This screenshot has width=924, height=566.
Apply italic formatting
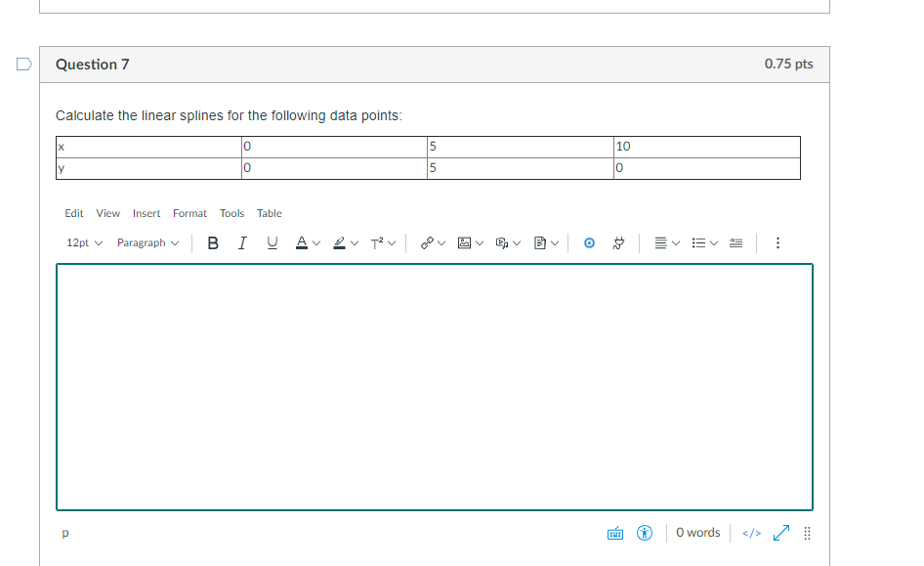click(x=242, y=242)
